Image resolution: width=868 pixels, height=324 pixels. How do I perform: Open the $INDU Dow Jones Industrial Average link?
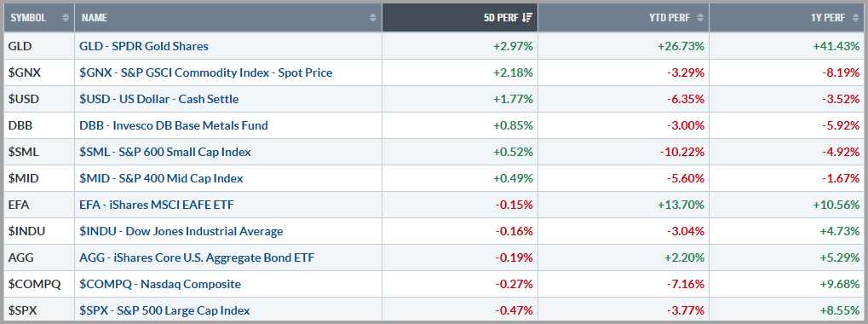point(181,232)
